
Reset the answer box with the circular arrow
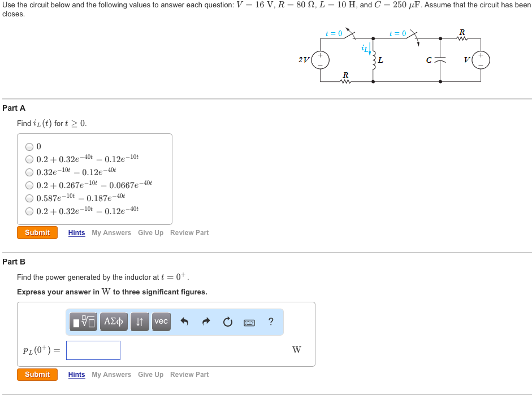pos(228,322)
